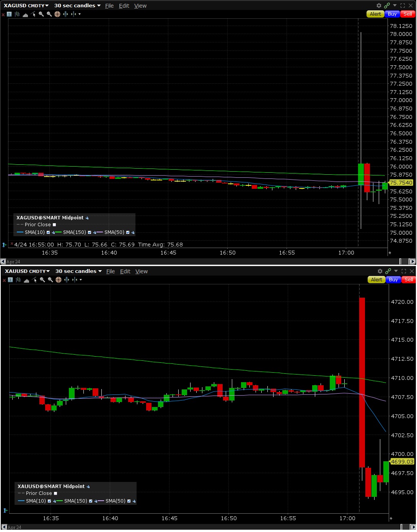Screen dimensions: 417x532
Task: Open File menu in XAUUSD chart
Action: (x=111, y=271)
